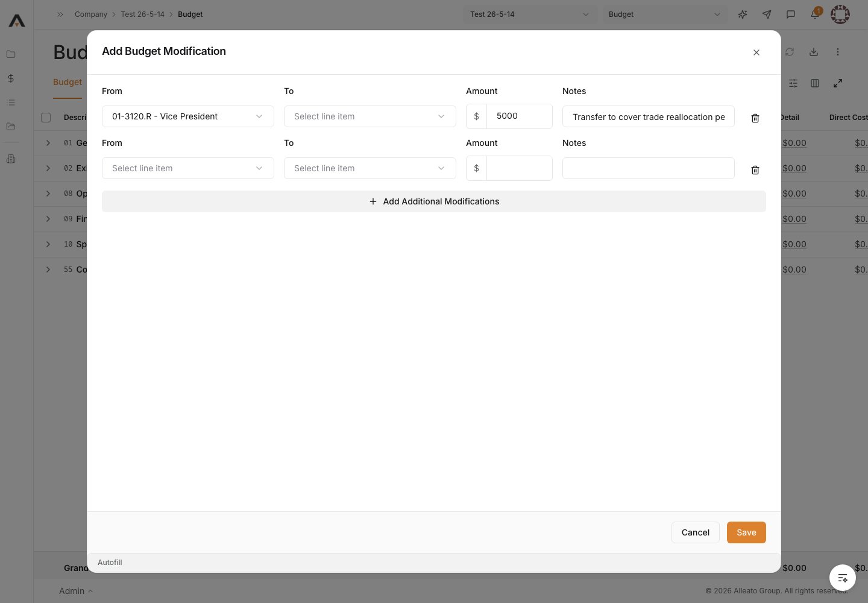Open the first row To line item dropdown

pos(370,116)
